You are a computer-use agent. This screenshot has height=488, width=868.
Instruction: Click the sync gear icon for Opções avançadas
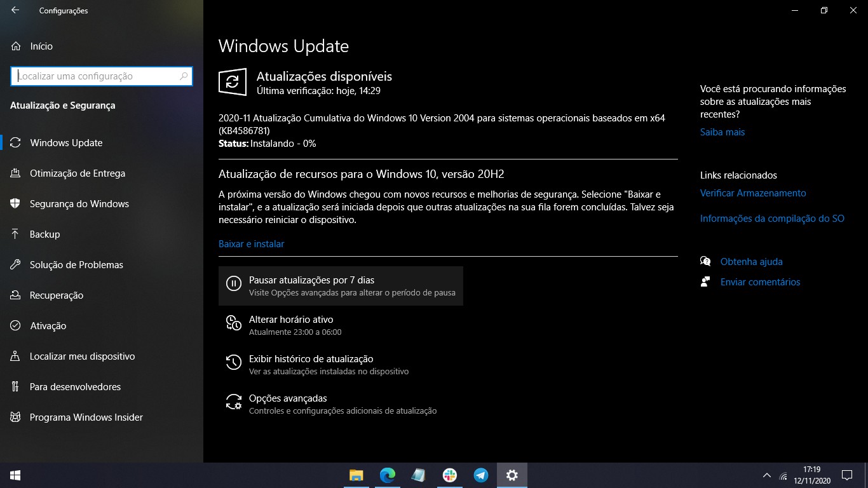point(234,402)
